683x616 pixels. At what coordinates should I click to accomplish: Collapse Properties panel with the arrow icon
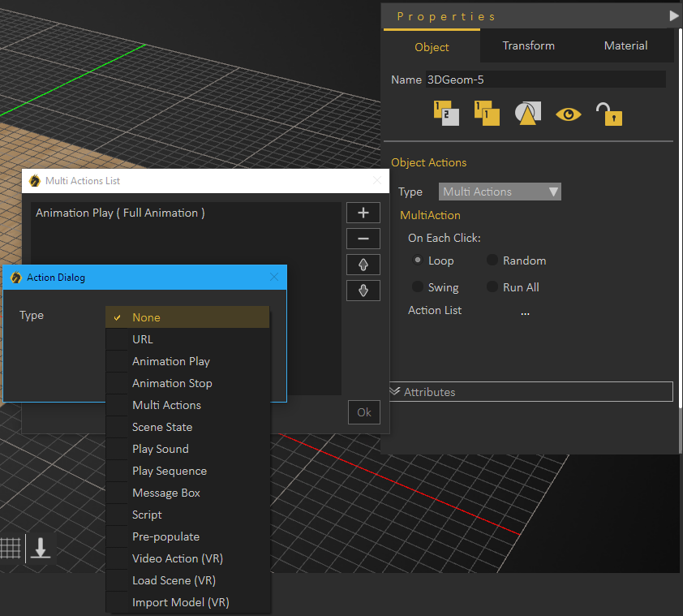pos(673,16)
